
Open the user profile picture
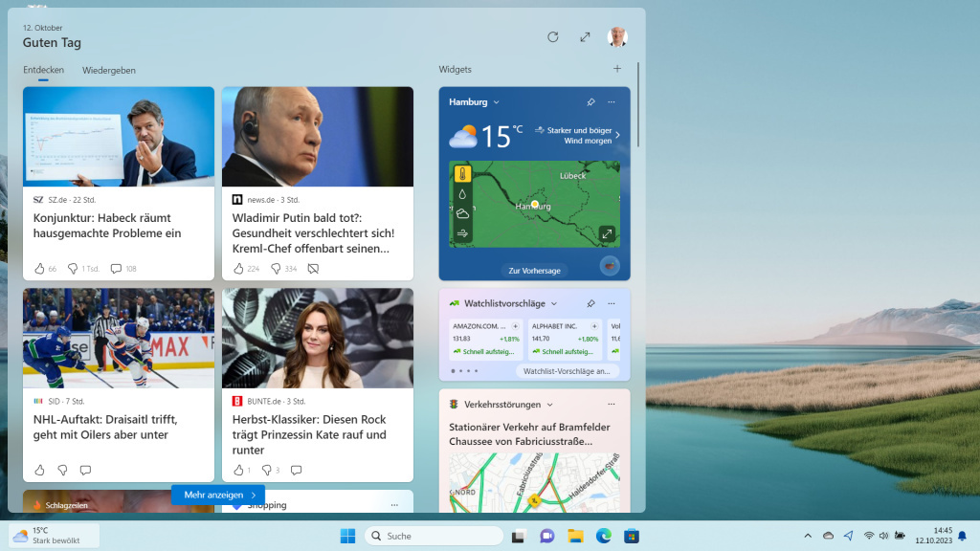tap(617, 37)
